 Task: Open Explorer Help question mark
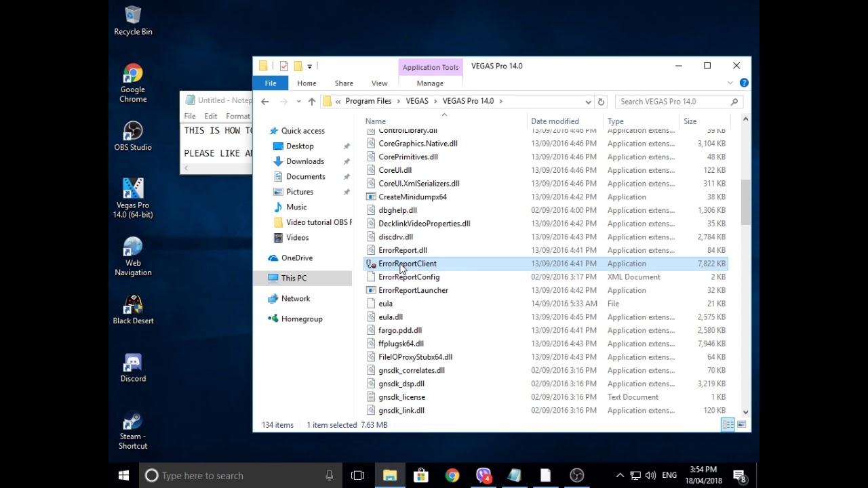tap(744, 83)
